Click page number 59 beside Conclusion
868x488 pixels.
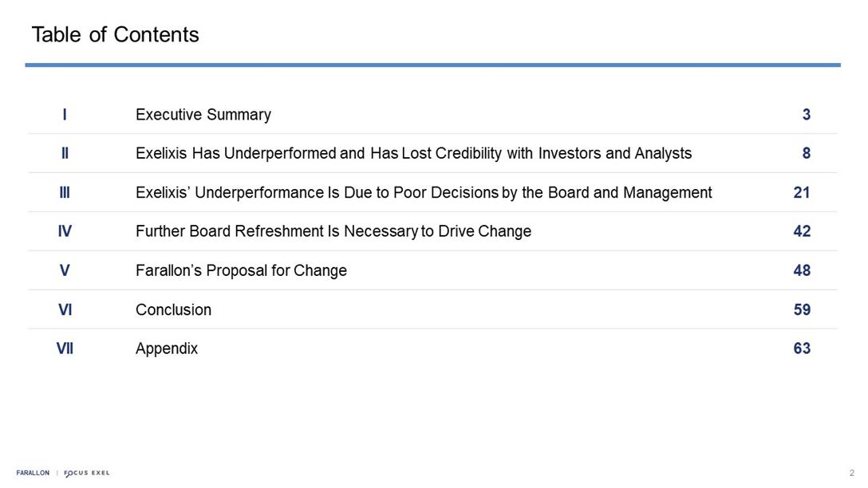(802, 309)
